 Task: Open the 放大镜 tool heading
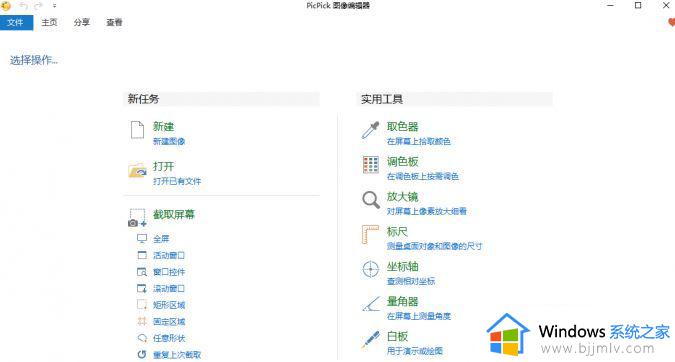point(403,197)
